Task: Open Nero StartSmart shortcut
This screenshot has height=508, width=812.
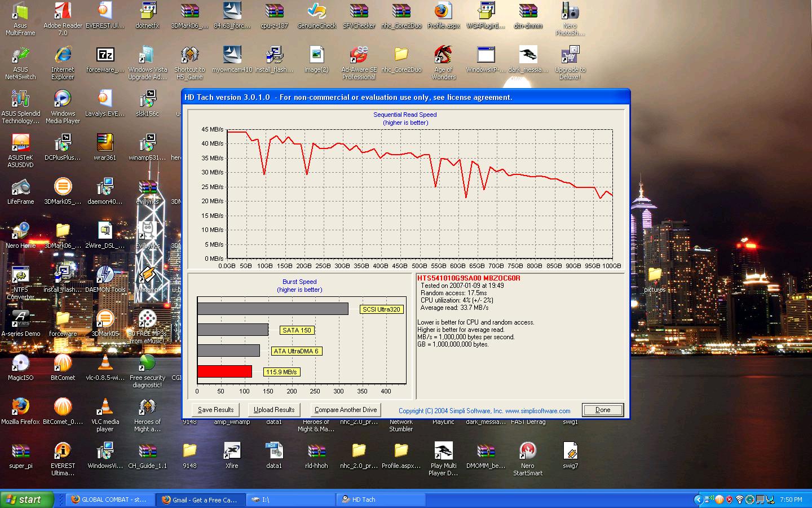Action: [528, 459]
